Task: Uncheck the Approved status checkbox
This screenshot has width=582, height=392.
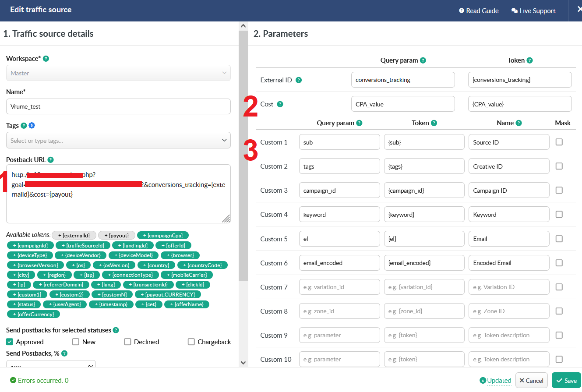Action: point(10,342)
